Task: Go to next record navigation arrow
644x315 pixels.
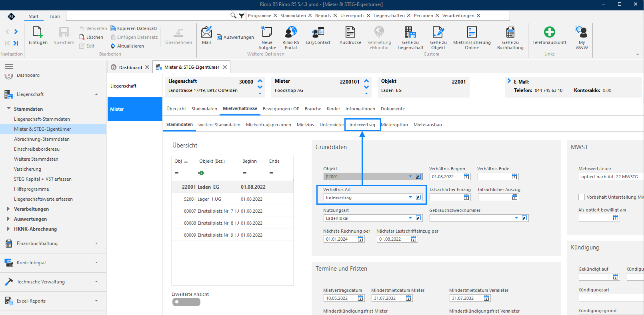Action: pos(16,32)
